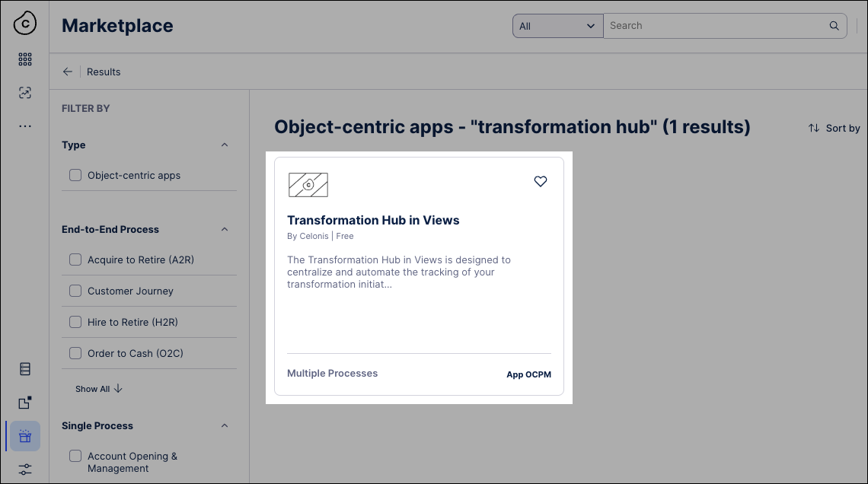Image resolution: width=868 pixels, height=484 pixels.
Task: Collapse the Single Process filter section
Action: (x=225, y=426)
